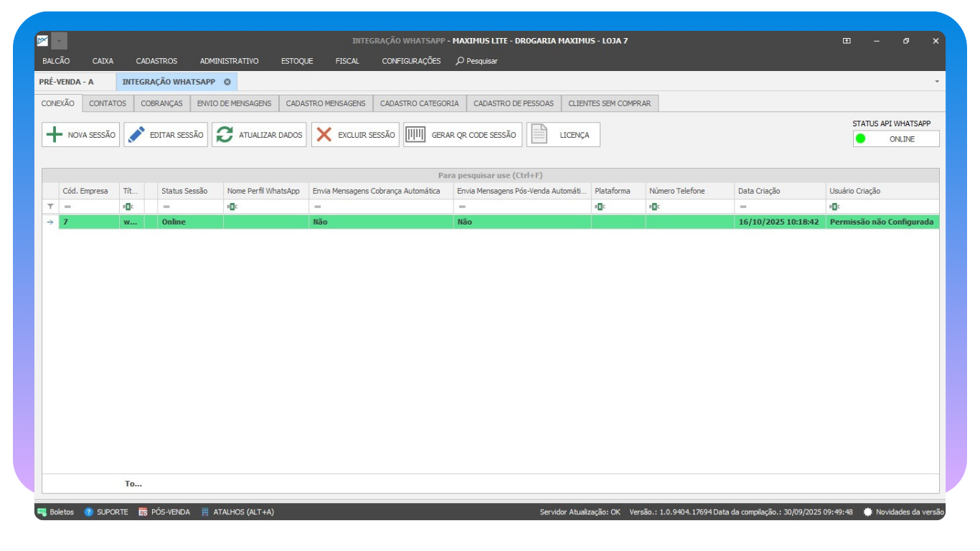This screenshot has width=980, height=551.
Task: Click the Excluir Sessão red X icon
Action: coord(324,135)
